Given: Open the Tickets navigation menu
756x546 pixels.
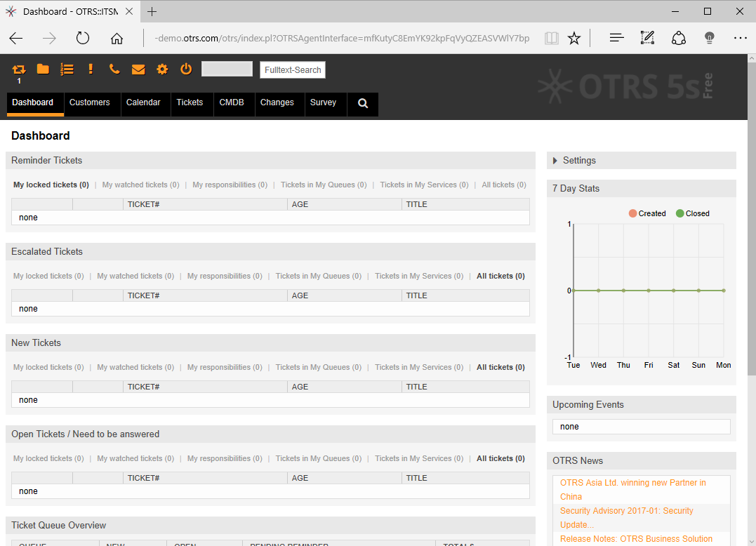Looking at the screenshot, I should pyautogui.click(x=190, y=102).
